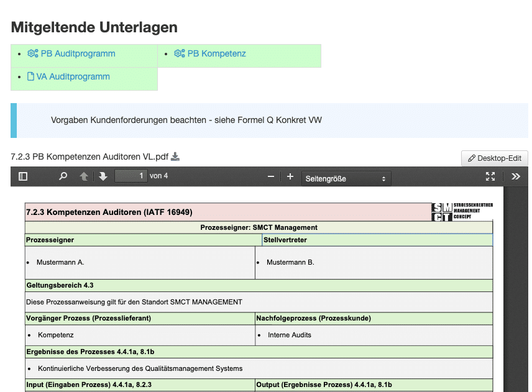Screen dimensions: 532x392
Task: Open the Seitengröße zoom dropdown
Action: (346, 178)
